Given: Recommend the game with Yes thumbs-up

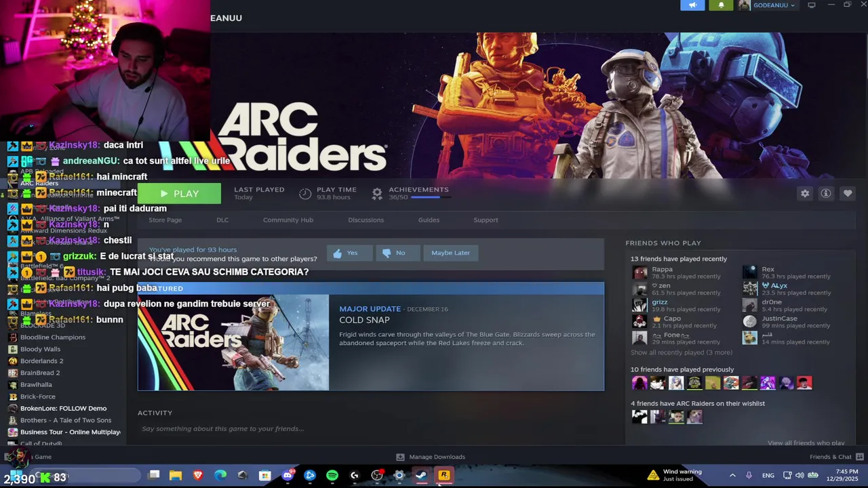Looking at the screenshot, I should pos(349,253).
